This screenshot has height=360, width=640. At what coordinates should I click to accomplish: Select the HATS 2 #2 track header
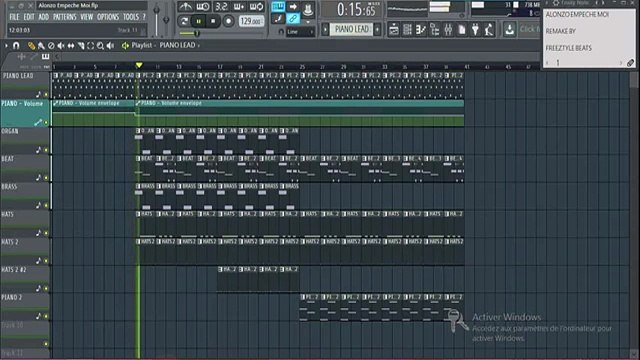(25, 279)
